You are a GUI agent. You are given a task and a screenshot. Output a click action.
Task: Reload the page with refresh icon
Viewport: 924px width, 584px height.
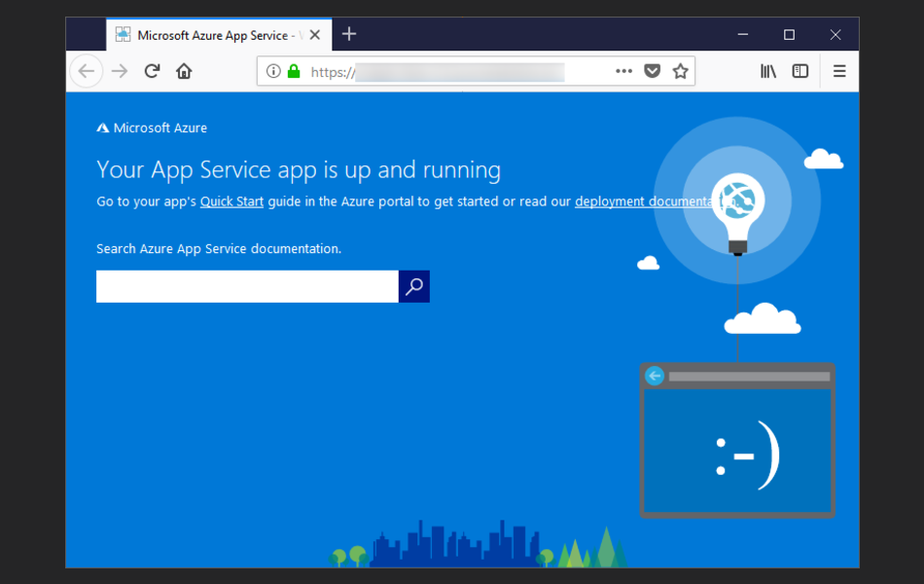152,70
